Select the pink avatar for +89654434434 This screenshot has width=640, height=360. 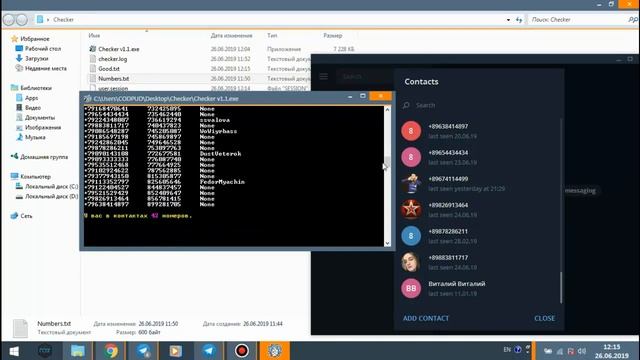click(411, 157)
